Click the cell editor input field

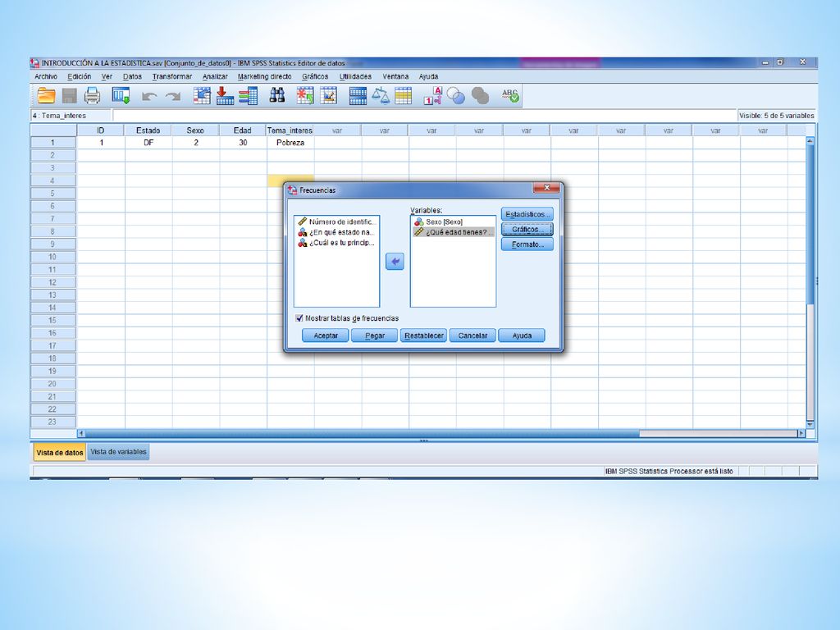[424, 115]
